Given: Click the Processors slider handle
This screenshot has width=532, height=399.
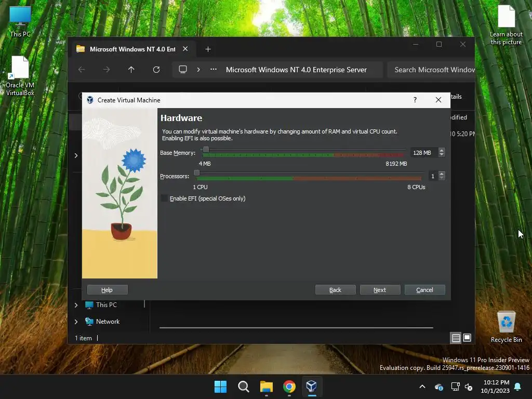Looking at the screenshot, I should tap(196, 173).
